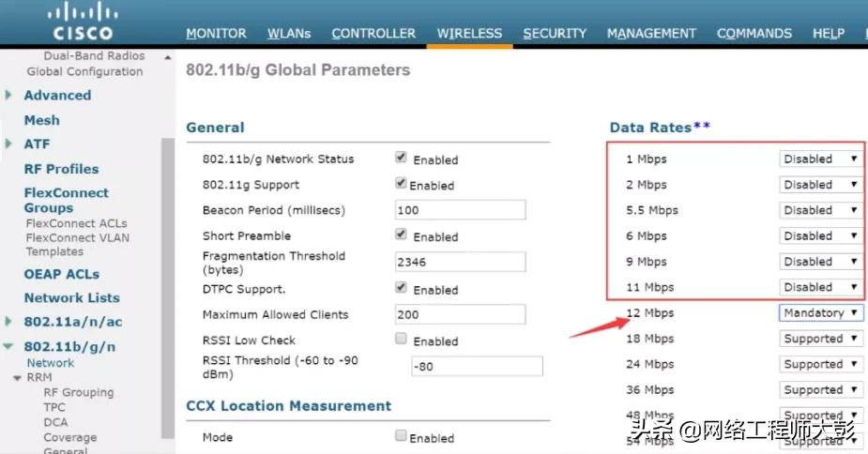
Task: Select RRM tree item
Action: tap(39, 378)
